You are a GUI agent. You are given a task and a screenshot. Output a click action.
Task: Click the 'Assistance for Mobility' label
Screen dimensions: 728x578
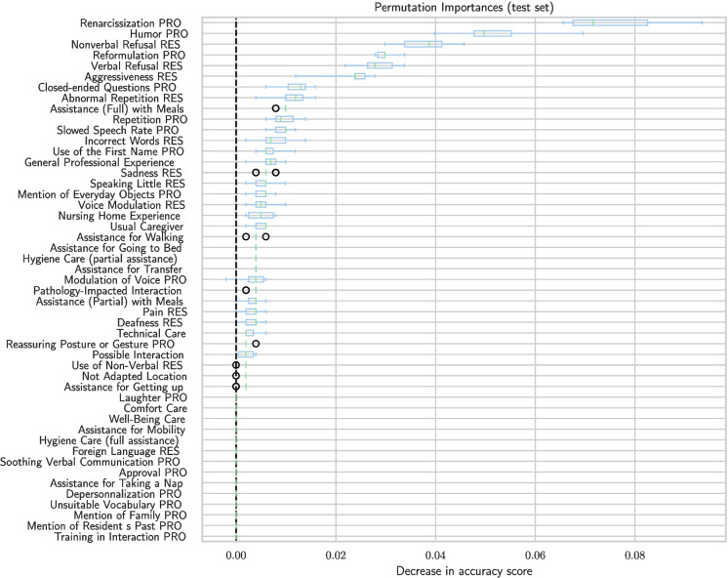[x=132, y=430]
